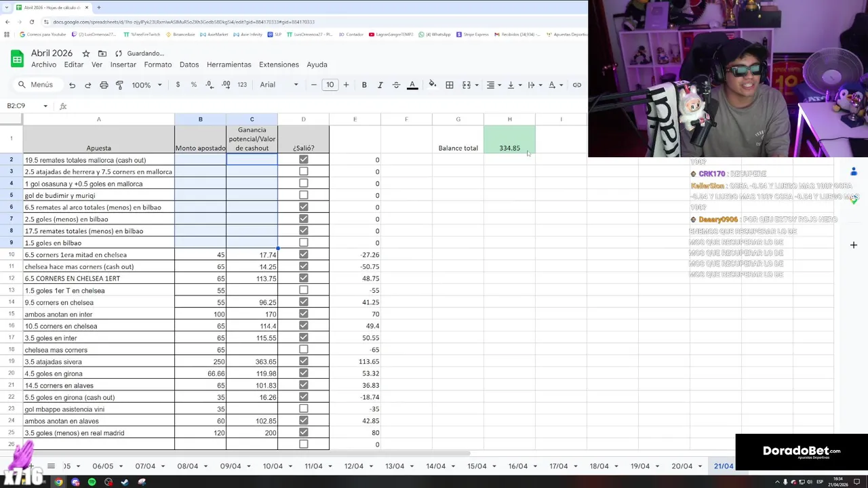Open the Extensiones menu

[x=279, y=64]
